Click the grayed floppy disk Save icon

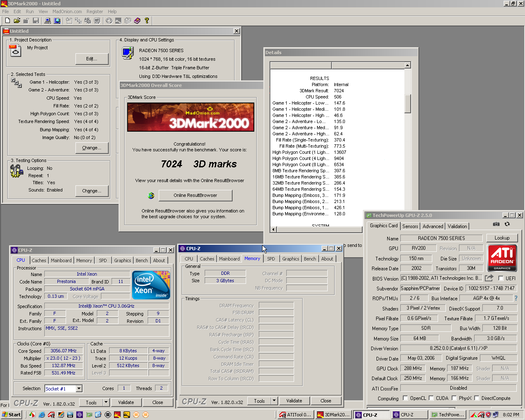36,21
